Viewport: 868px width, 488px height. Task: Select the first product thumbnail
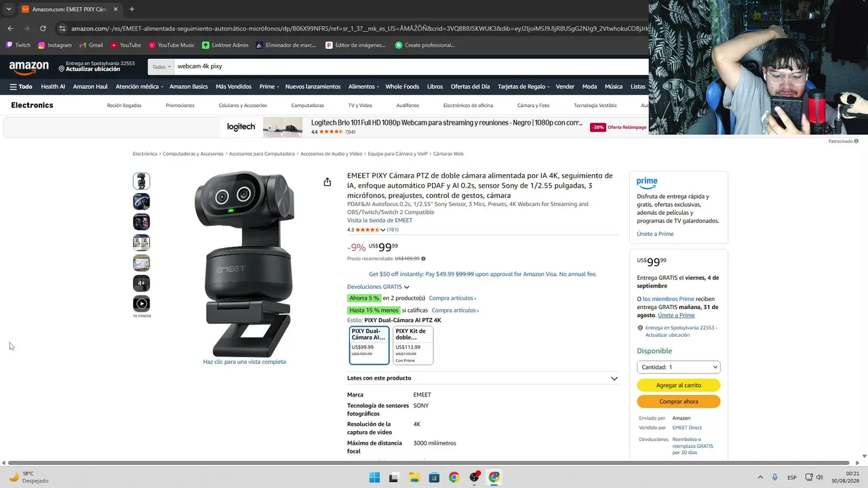tap(141, 181)
